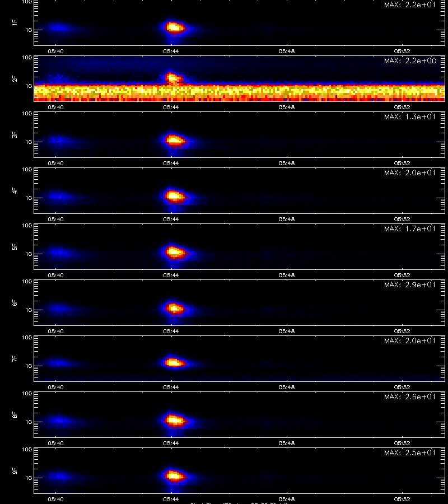448x504 pixels.
Task: Click the 7F axis label
Action: 15,358
